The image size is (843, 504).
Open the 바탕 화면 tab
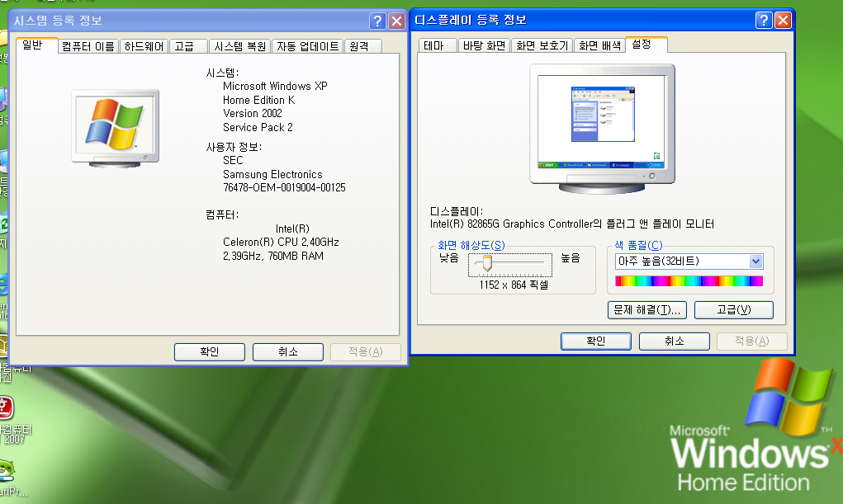point(484,46)
